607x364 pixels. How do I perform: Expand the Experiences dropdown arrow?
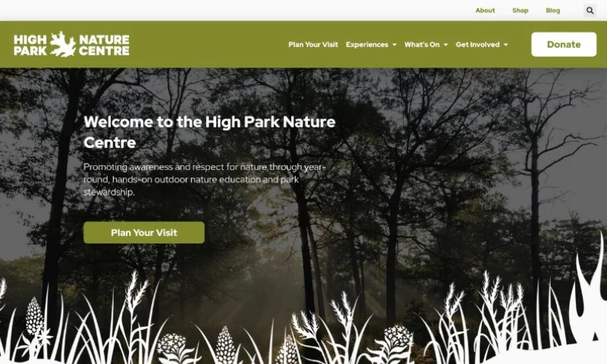point(395,45)
